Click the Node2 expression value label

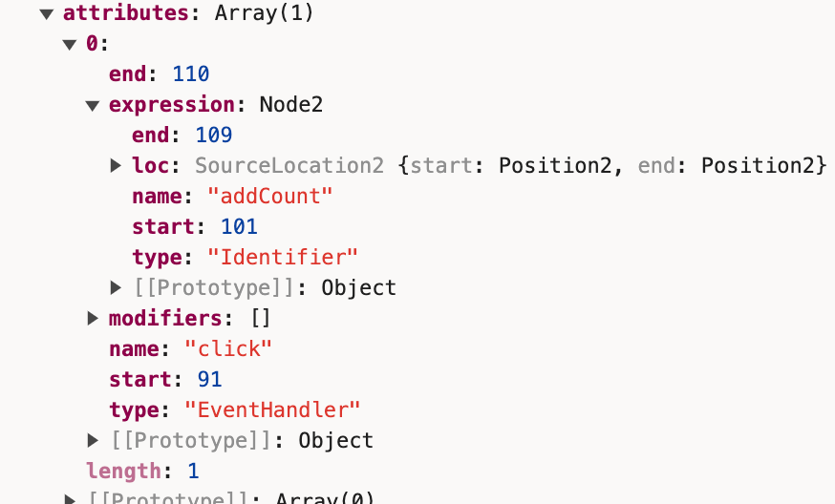point(290,105)
